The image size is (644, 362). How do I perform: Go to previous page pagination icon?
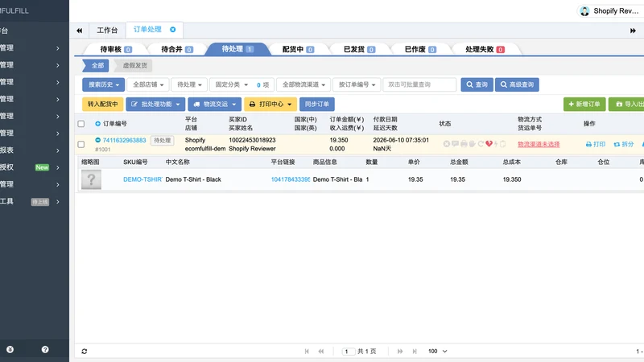[x=320, y=352]
